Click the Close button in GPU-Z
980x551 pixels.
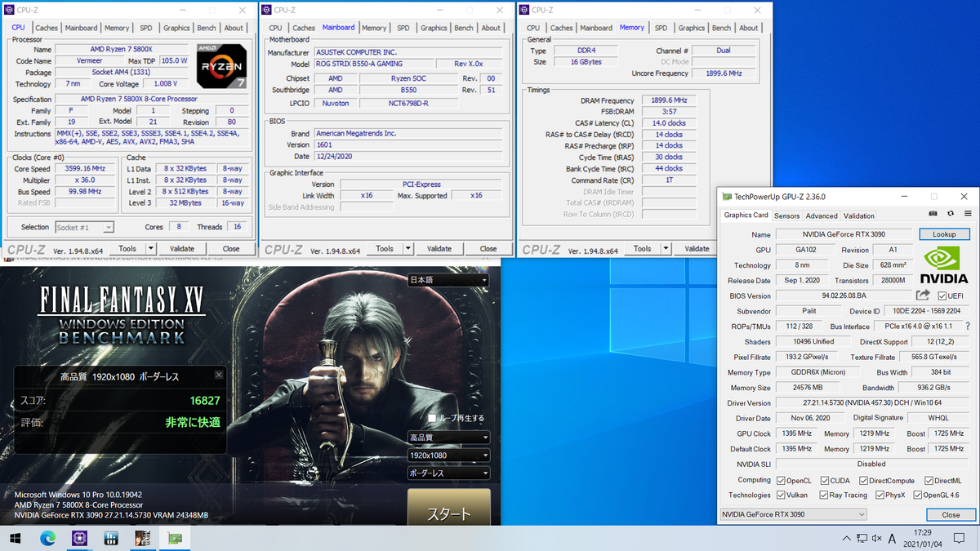pos(951,514)
